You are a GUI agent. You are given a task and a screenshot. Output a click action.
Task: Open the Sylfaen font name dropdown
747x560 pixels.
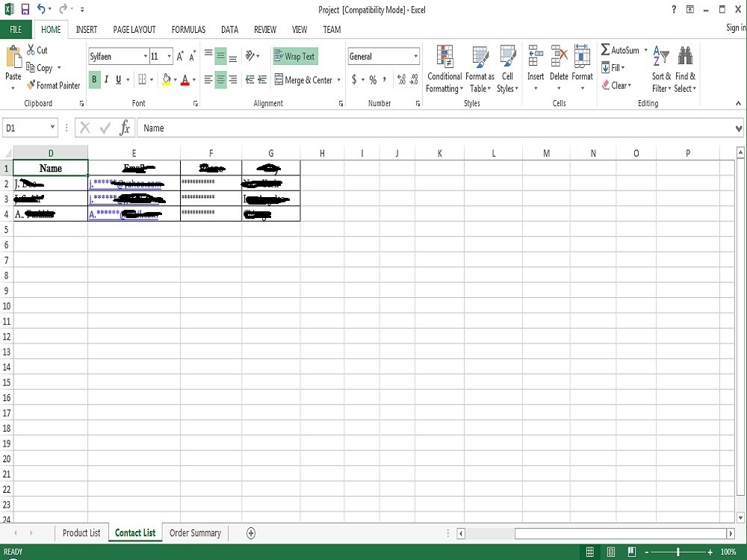146,56
